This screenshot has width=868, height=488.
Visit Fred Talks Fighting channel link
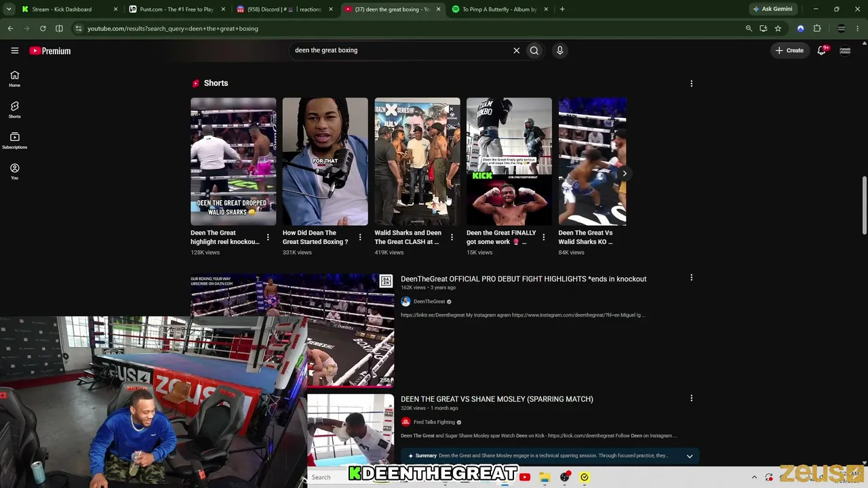pos(435,422)
